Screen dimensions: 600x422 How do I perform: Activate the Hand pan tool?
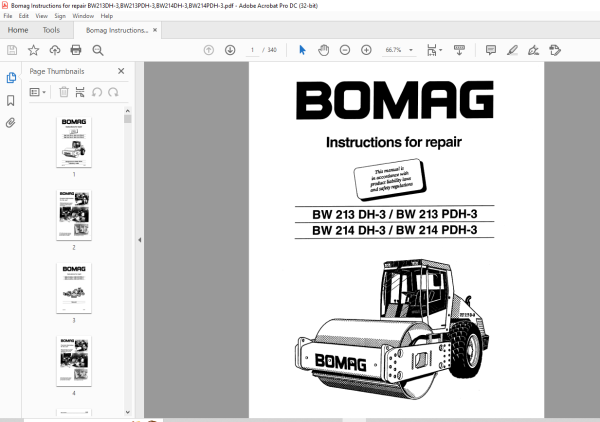click(x=323, y=50)
